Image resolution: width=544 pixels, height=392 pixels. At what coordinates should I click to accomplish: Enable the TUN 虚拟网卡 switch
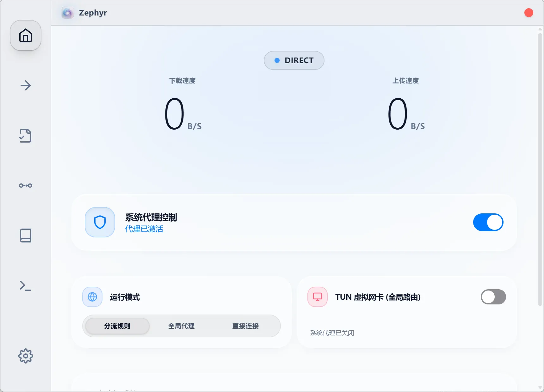pyautogui.click(x=493, y=297)
